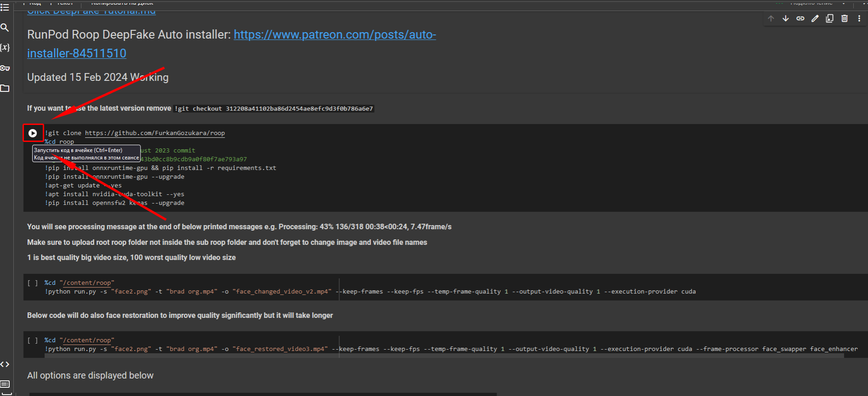Viewport: 868px width, 396px height.
Task: Edit the cell with the pencil icon
Action: tap(815, 18)
